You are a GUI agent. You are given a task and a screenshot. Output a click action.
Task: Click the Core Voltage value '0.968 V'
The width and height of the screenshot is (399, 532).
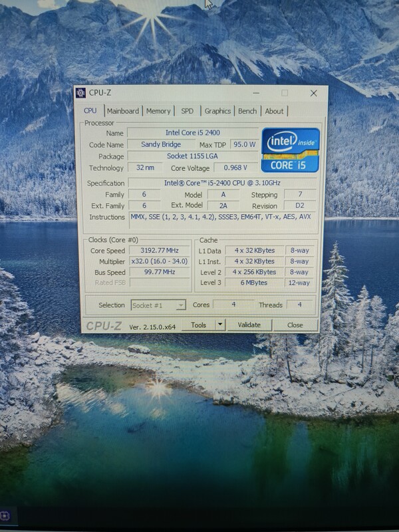235,168
